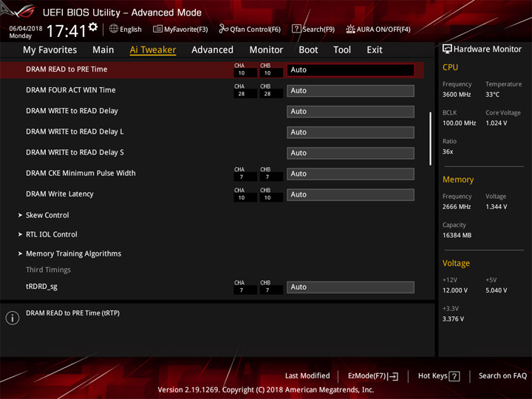This screenshot has width=532, height=399.
Task: Click CHA value 28 for FOUR ACT WIN
Action: 245,94
